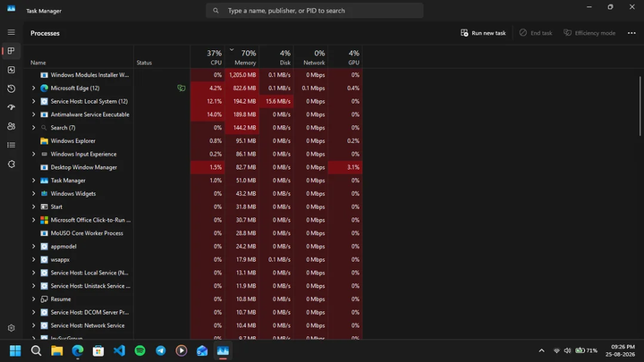Select the MoUSO Core Worker Process row

(192, 233)
